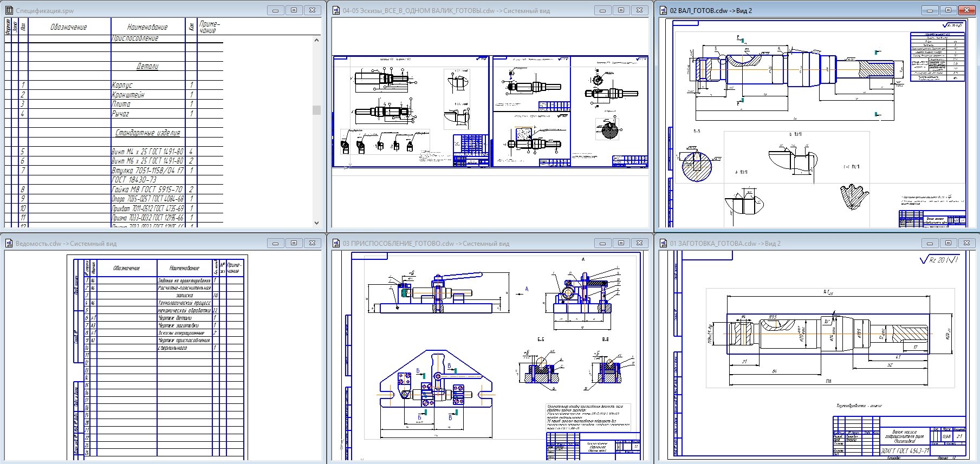Click the 03 ПРИСПОСОБЛЕНИЕ_ГОТОВО.cdw document icon

[336, 243]
